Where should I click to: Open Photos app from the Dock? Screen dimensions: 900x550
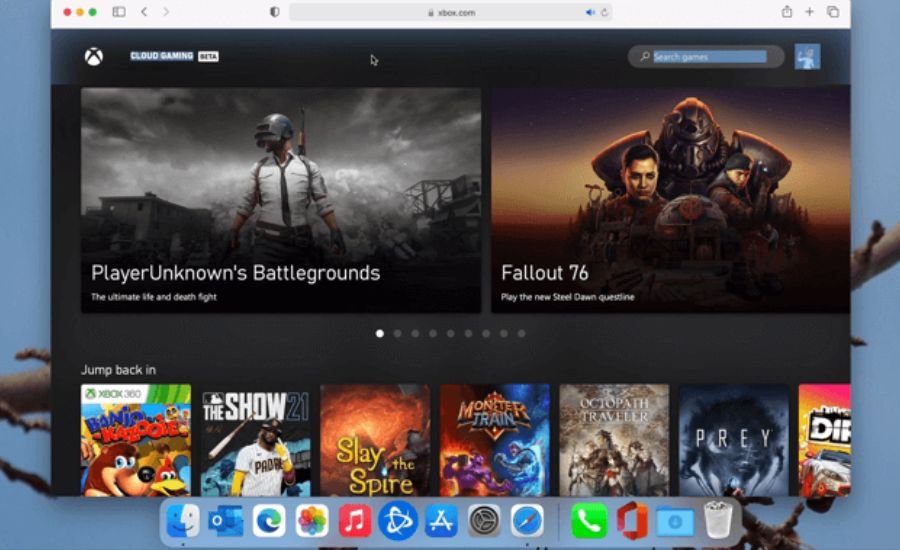pos(312,521)
